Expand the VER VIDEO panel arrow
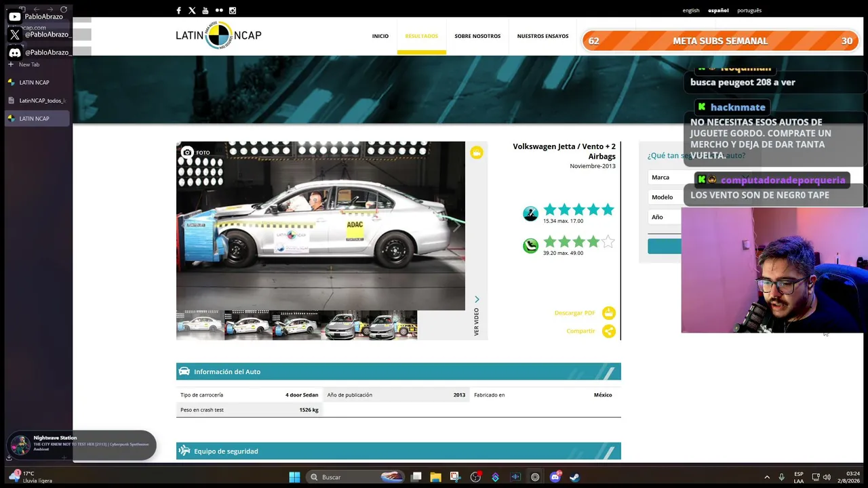 (477, 299)
